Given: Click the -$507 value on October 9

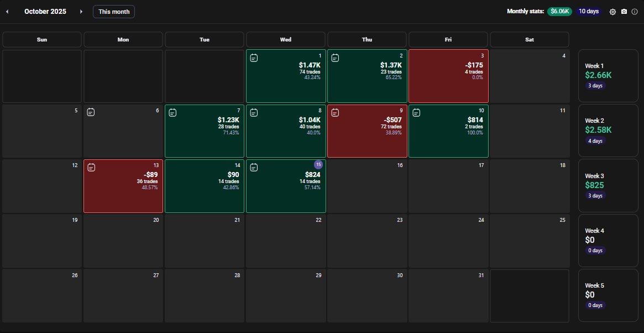Looking at the screenshot, I should [x=392, y=120].
